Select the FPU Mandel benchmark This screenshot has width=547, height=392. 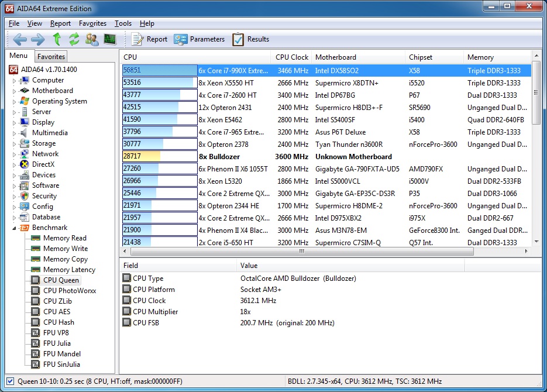pyautogui.click(x=62, y=354)
